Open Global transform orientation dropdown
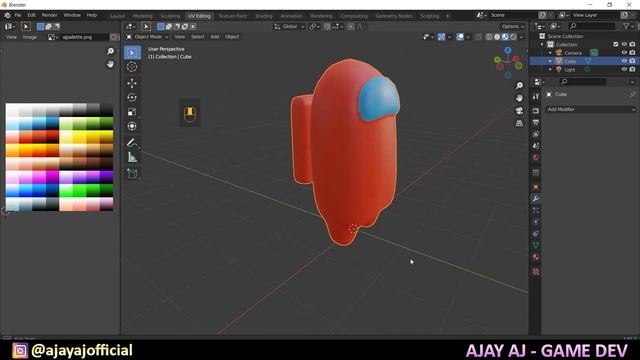The height and width of the screenshot is (360, 640). click(x=289, y=27)
